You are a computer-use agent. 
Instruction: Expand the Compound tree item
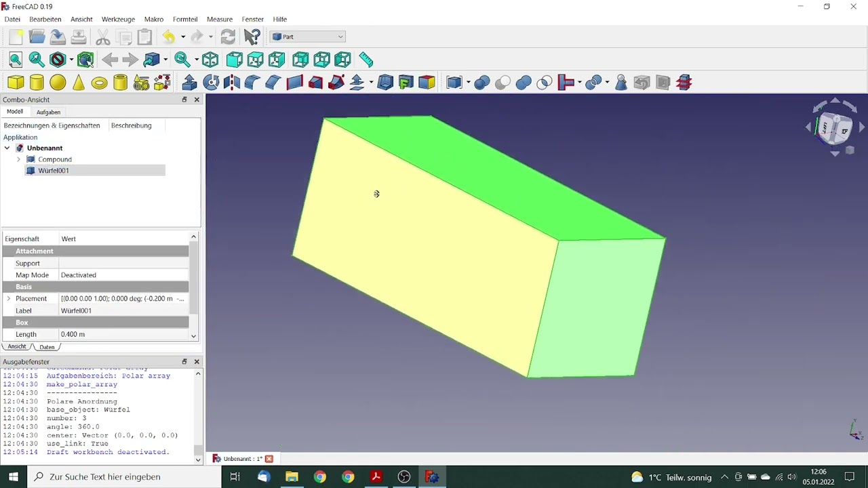(x=18, y=159)
